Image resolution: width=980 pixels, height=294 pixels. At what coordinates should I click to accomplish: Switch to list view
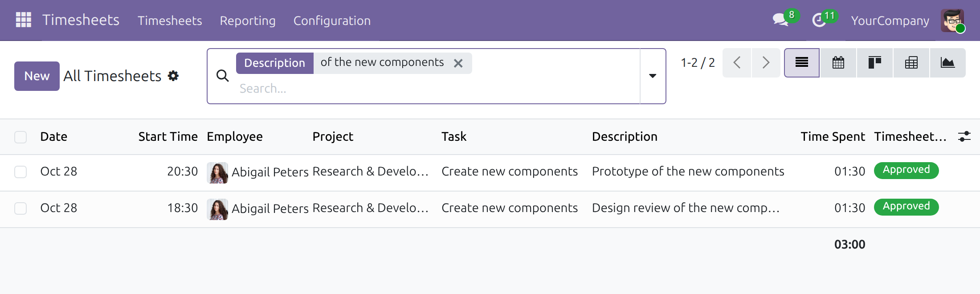[802, 63]
